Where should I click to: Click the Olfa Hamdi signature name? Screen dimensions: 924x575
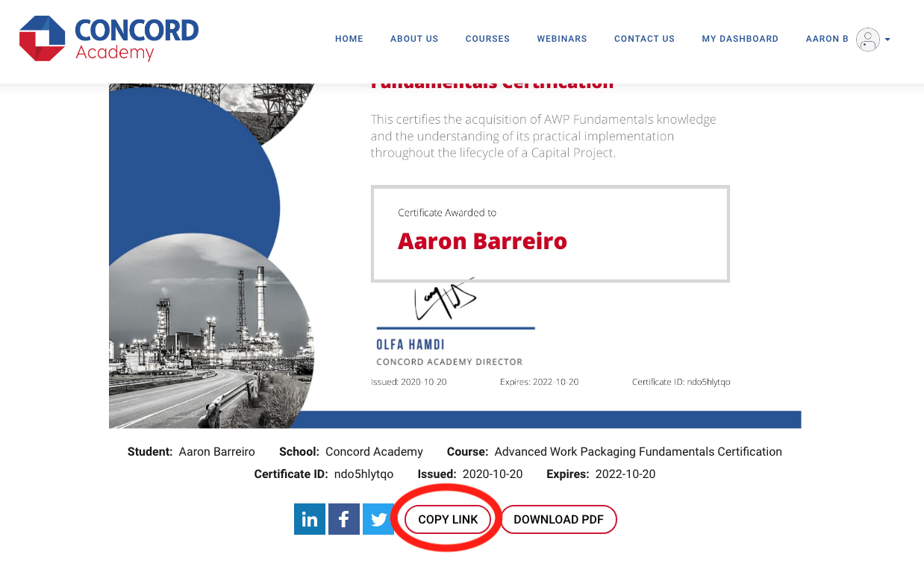tap(410, 345)
